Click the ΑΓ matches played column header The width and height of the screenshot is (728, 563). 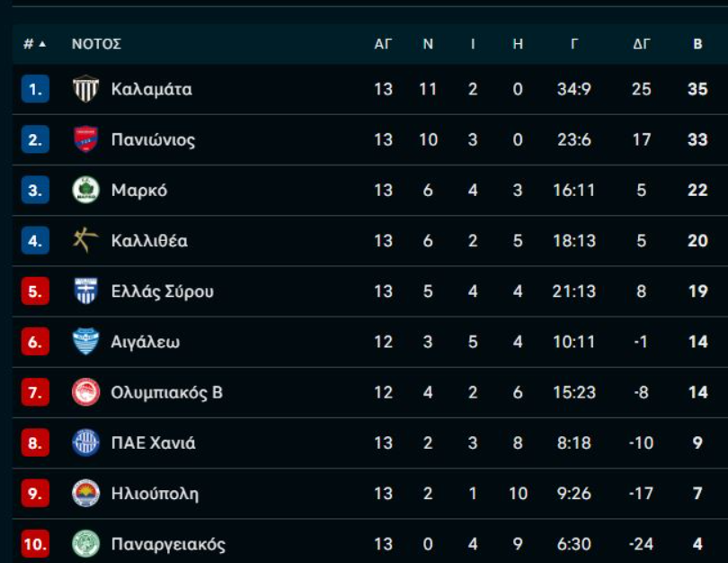click(383, 43)
